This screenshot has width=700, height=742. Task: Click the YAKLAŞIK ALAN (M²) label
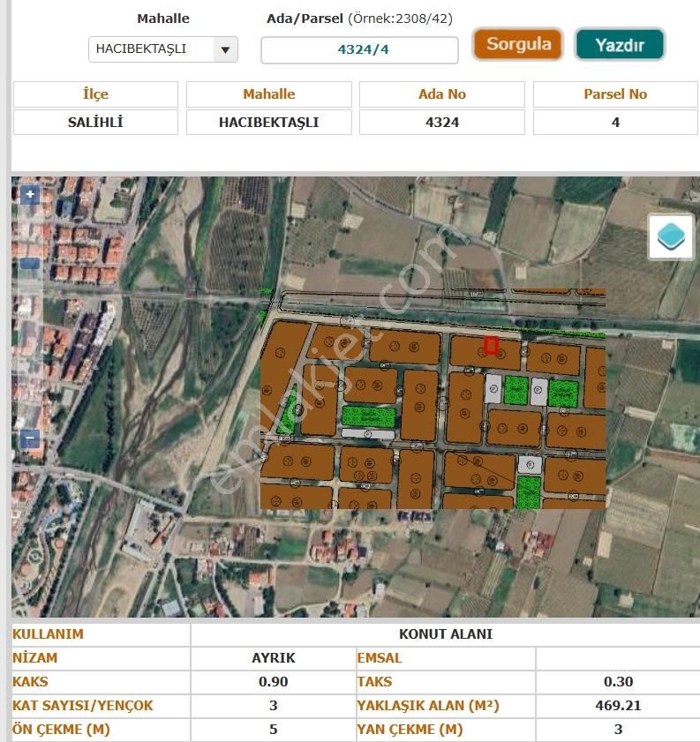point(428,706)
